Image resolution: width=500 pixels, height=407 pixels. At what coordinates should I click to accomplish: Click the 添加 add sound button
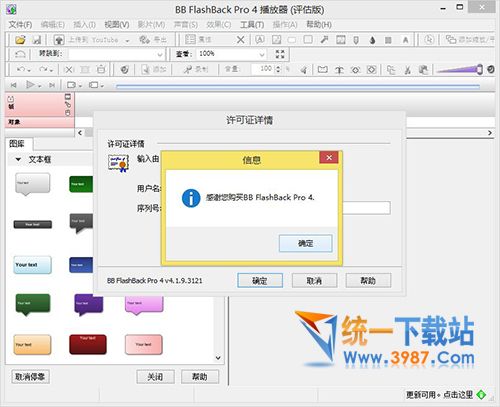pyautogui.click(x=154, y=69)
